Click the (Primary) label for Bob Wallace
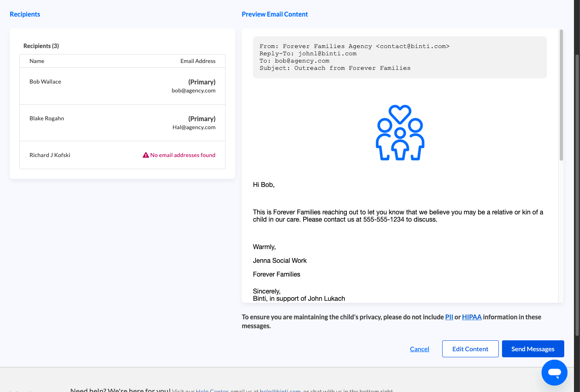580x392 pixels. coord(202,82)
